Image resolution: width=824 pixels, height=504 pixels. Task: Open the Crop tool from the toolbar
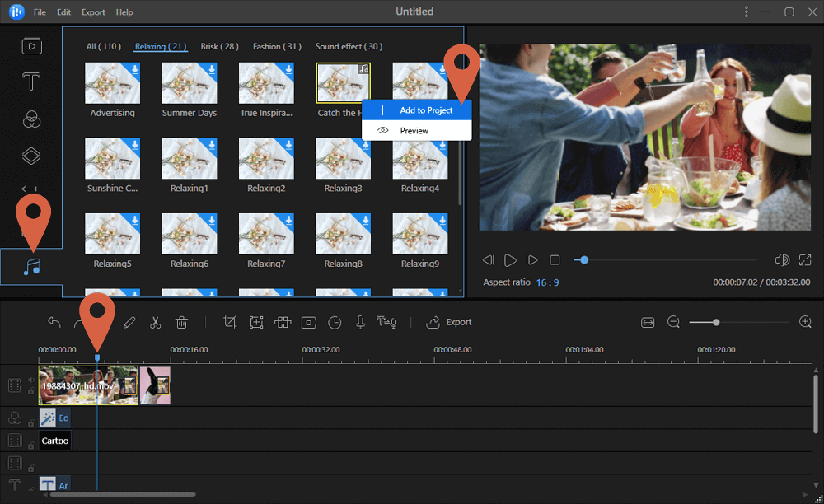click(x=230, y=322)
